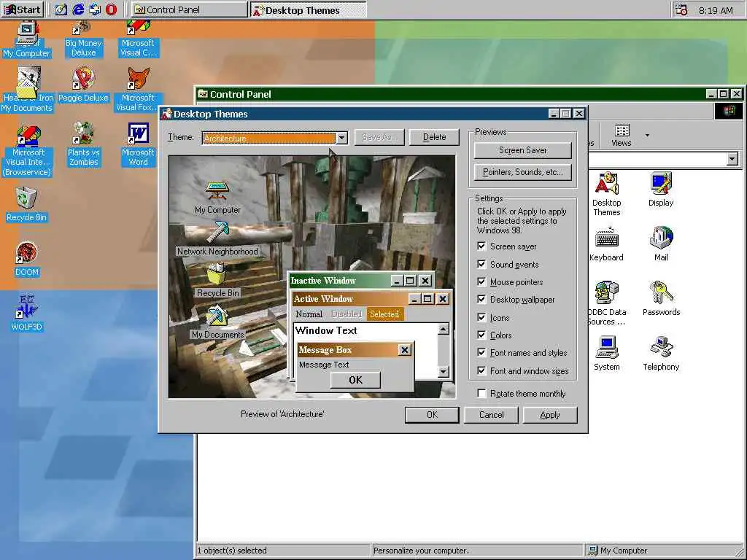Select the System icon in Control Panel
Screen dimensions: 747x560
pyautogui.click(x=606, y=354)
